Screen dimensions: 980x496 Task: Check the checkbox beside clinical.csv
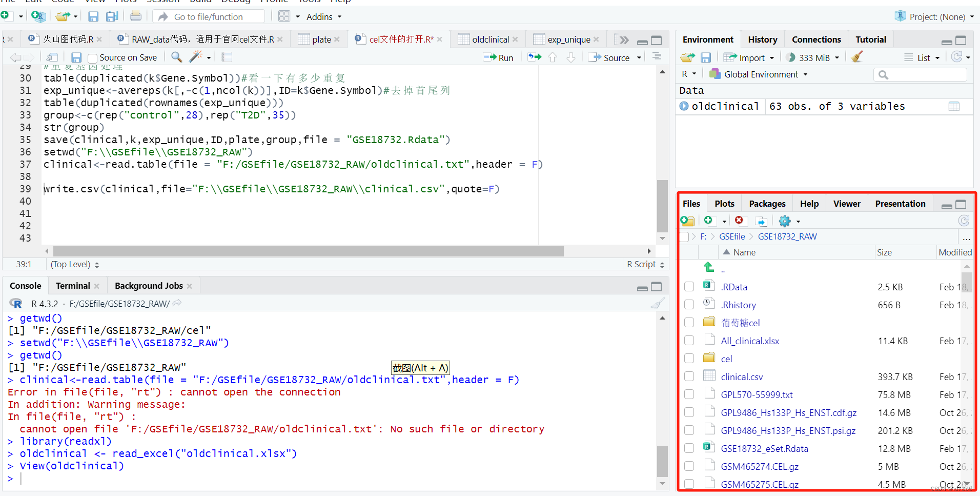pos(689,376)
